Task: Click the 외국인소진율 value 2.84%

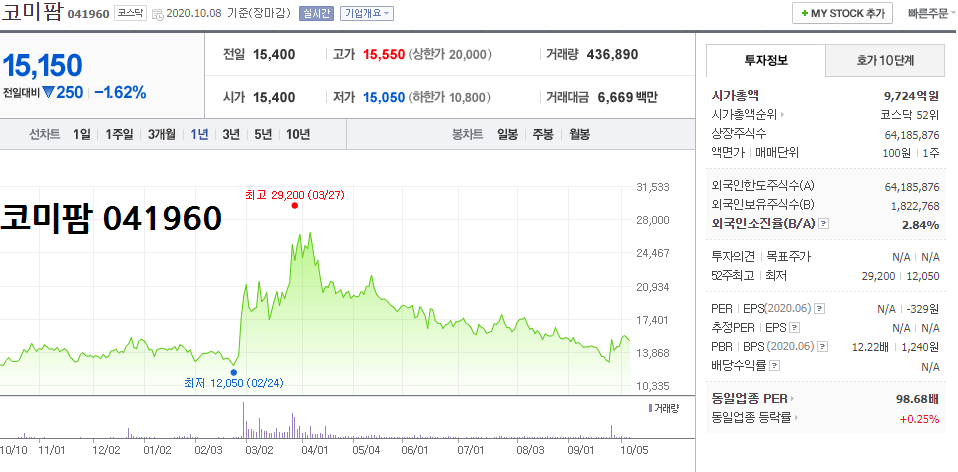Action: click(x=921, y=225)
